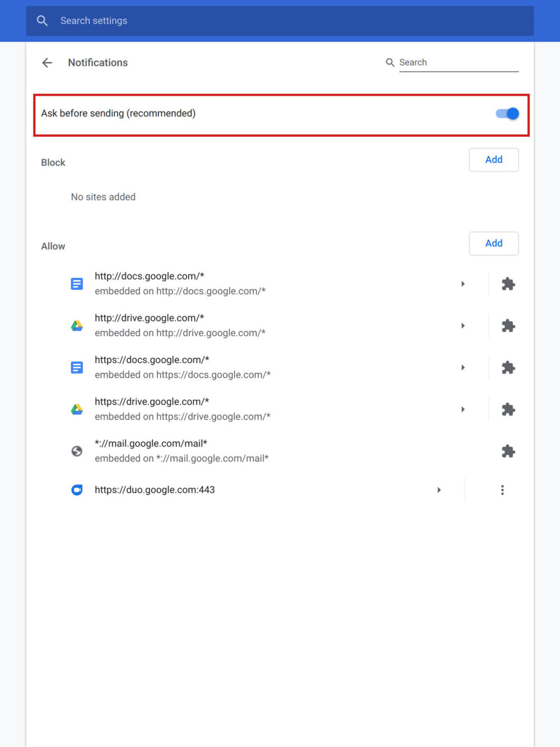Expand details for https://duo.google.com:443 entry
Screen dimensions: 560x747
point(439,489)
